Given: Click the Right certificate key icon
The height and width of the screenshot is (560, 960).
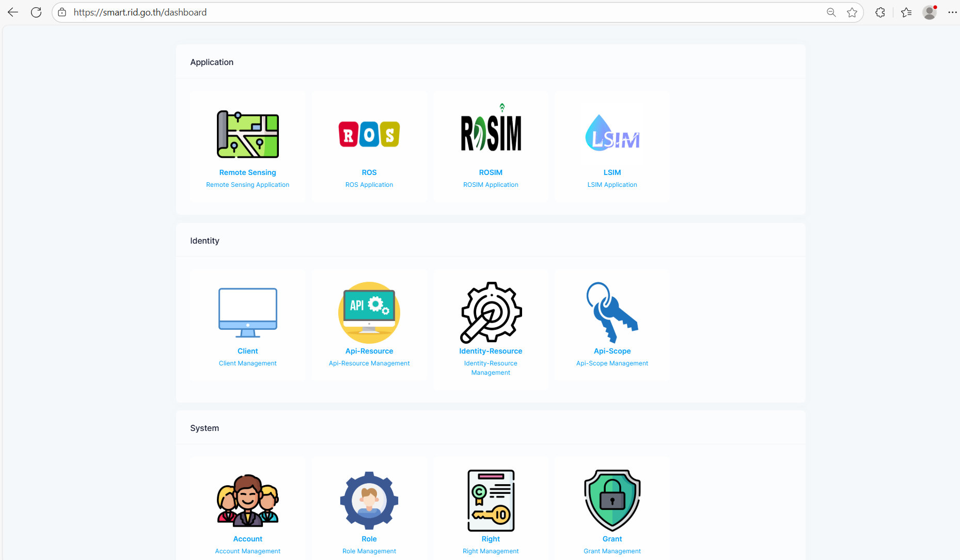Looking at the screenshot, I should pos(491,500).
